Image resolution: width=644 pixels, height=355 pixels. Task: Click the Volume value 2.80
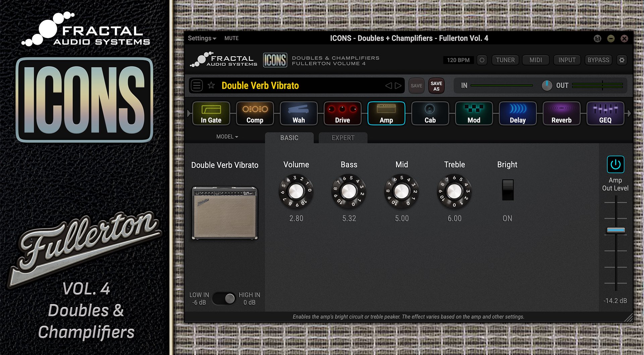click(296, 218)
